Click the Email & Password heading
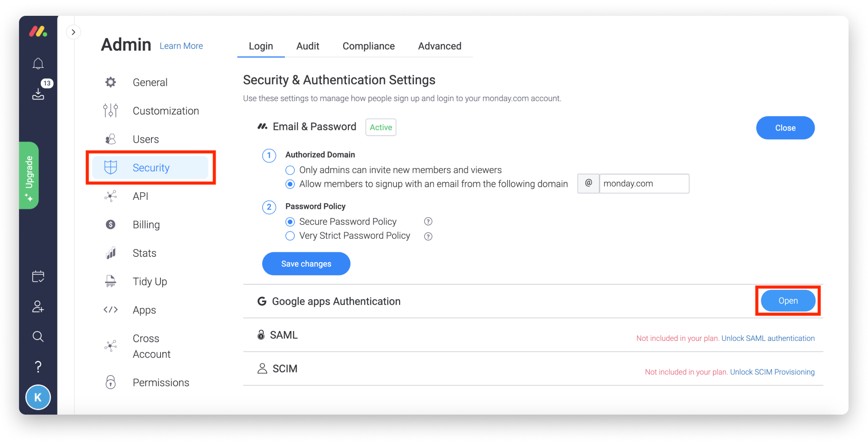Image resolution: width=868 pixels, height=444 pixels. pos(315,127)
